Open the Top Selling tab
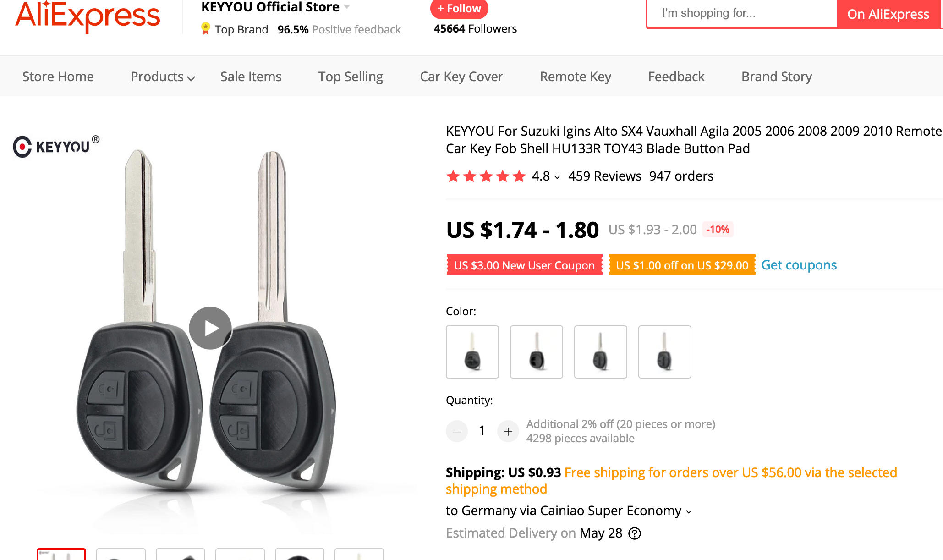This screenshot has width=943, height=560. 351,77
